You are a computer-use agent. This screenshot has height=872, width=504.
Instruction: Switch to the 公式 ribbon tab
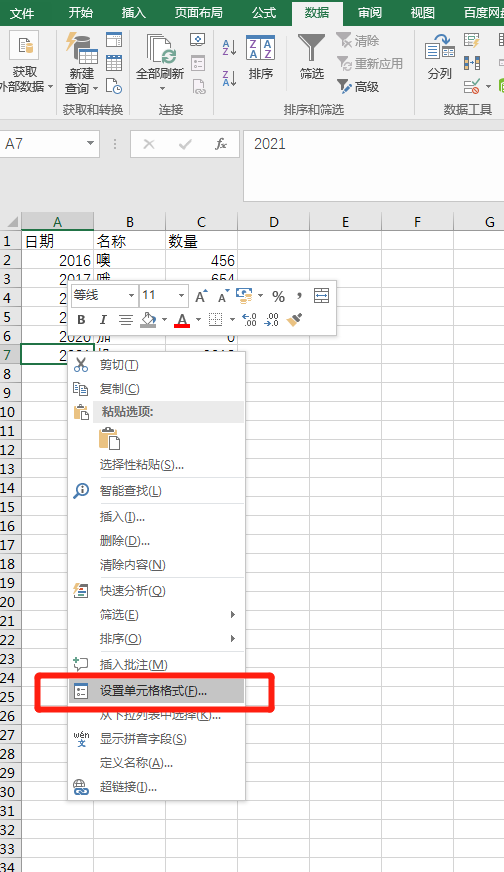pyautogui.click(x=264, y=13)
